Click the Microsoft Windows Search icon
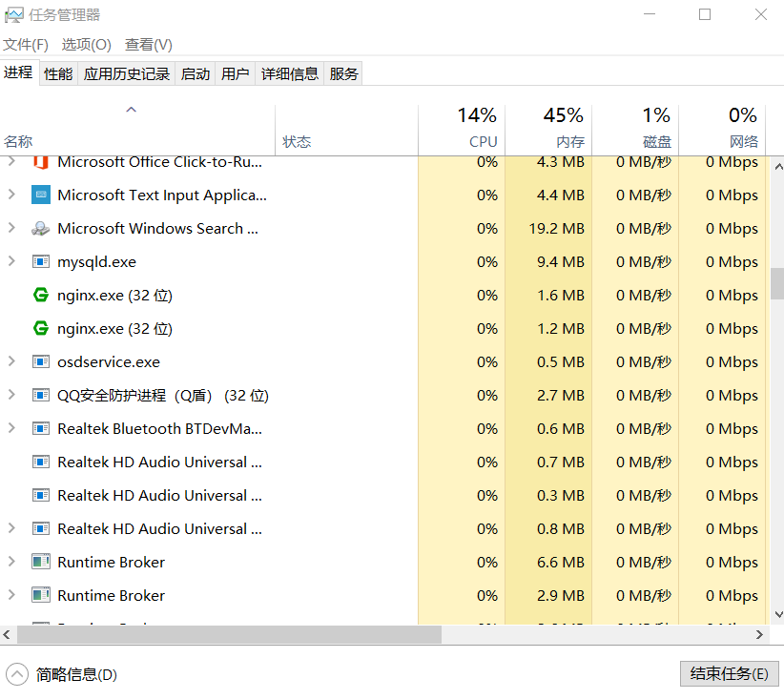 point(41,229)
